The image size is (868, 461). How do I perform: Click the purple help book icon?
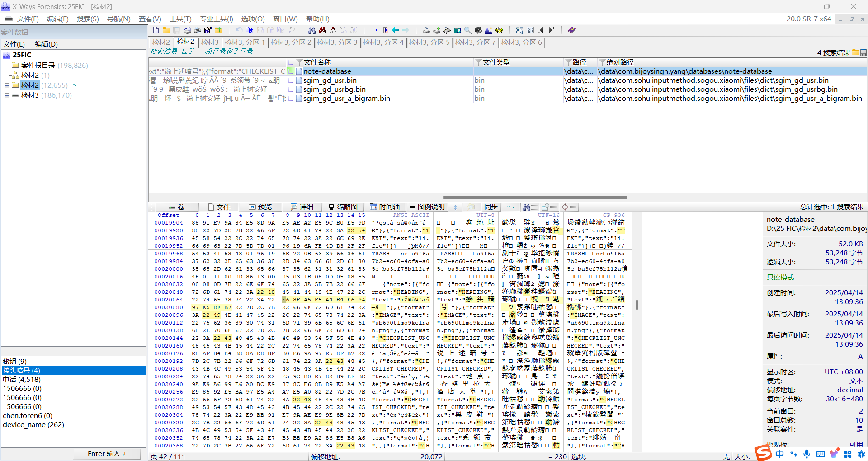572,30
